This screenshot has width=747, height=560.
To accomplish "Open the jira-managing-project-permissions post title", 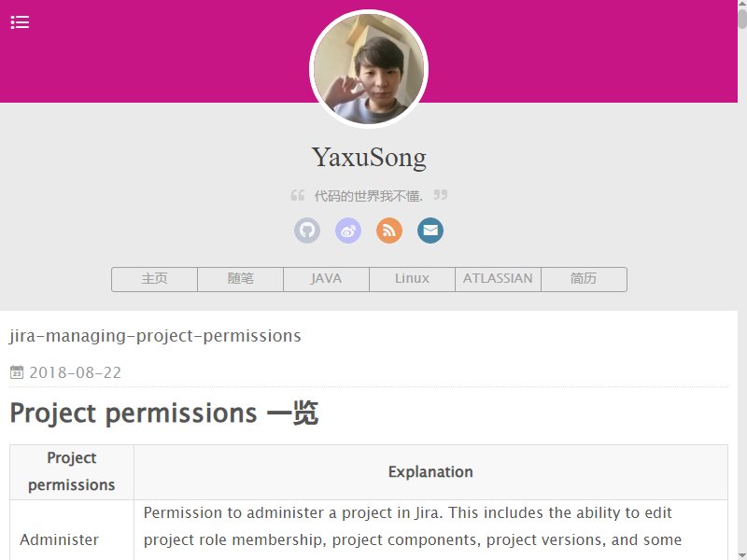I will (x=155, y=336).
